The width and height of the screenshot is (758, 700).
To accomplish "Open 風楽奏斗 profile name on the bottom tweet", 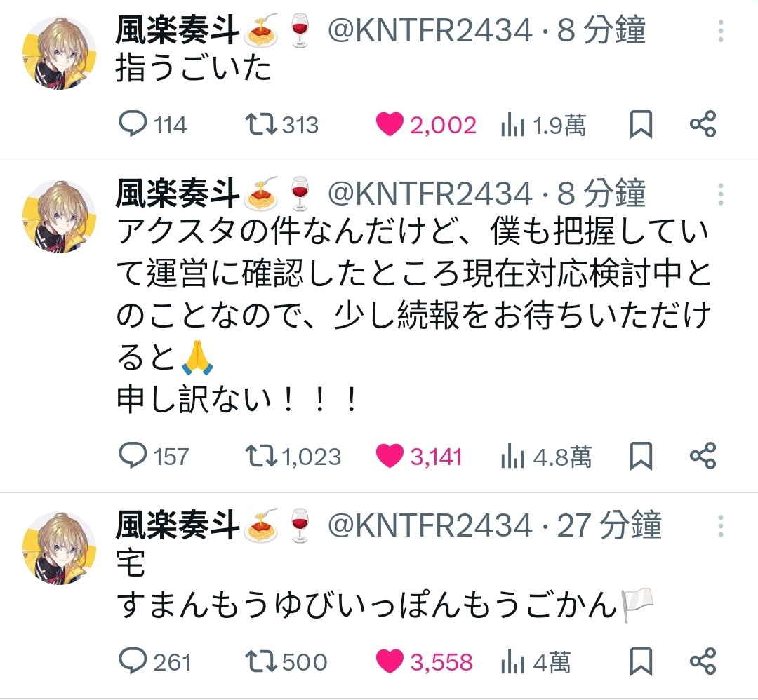I will coord(178,525).
